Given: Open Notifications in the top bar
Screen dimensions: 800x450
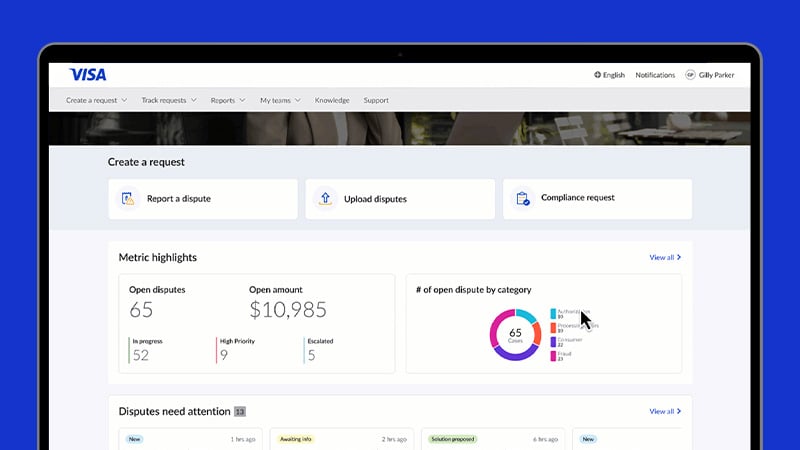Looking at the screenshot, I should [x=655, y=75].
